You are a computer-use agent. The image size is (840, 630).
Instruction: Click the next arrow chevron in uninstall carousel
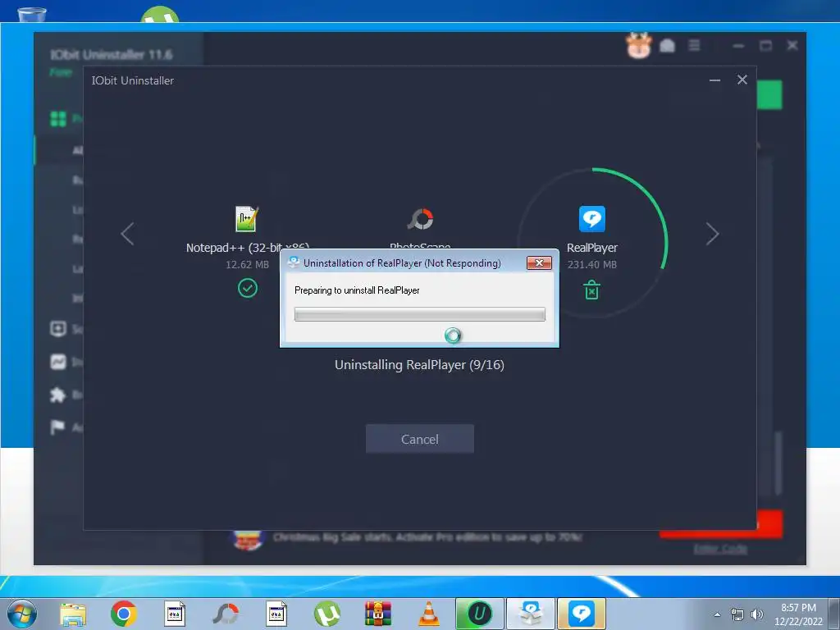click(x=712, y=234)
